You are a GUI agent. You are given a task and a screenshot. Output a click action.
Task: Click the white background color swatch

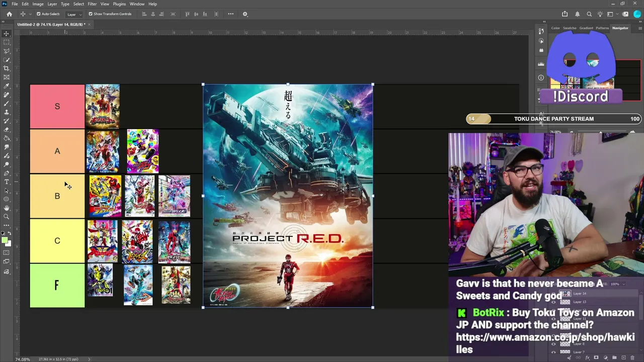coord(10,244)
